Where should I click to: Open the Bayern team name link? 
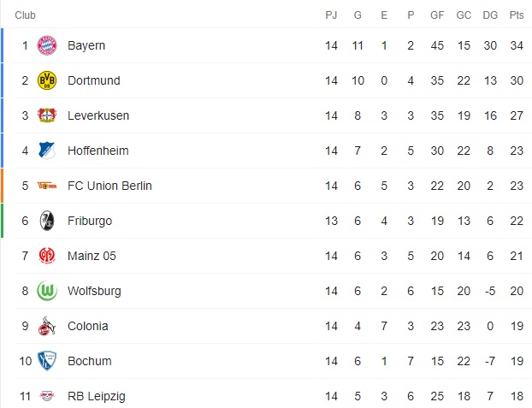(x=86, y=45)
